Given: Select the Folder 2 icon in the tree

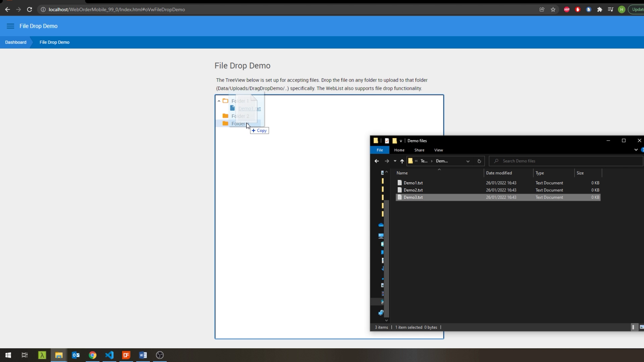Looking at the screenshot, I should [x=225, y=116].
